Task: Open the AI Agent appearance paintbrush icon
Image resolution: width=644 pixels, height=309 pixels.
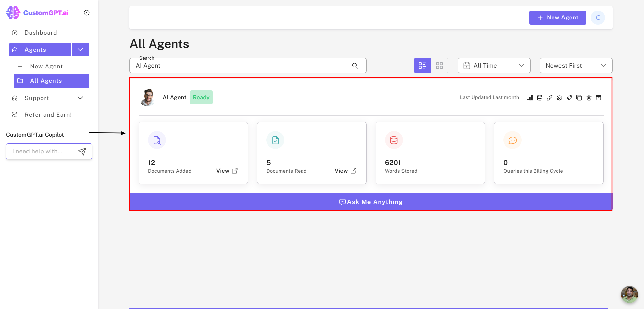Action: tap(549, 98)
